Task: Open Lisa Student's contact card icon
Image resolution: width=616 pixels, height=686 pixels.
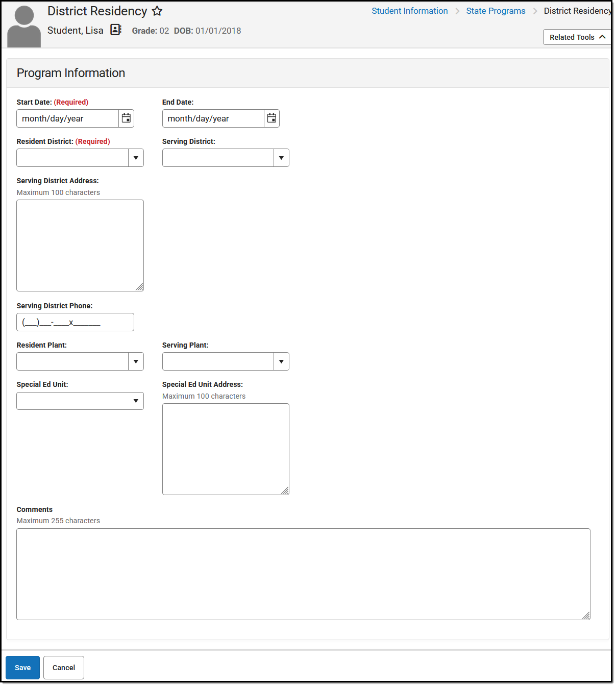Action: click(115, 30)
